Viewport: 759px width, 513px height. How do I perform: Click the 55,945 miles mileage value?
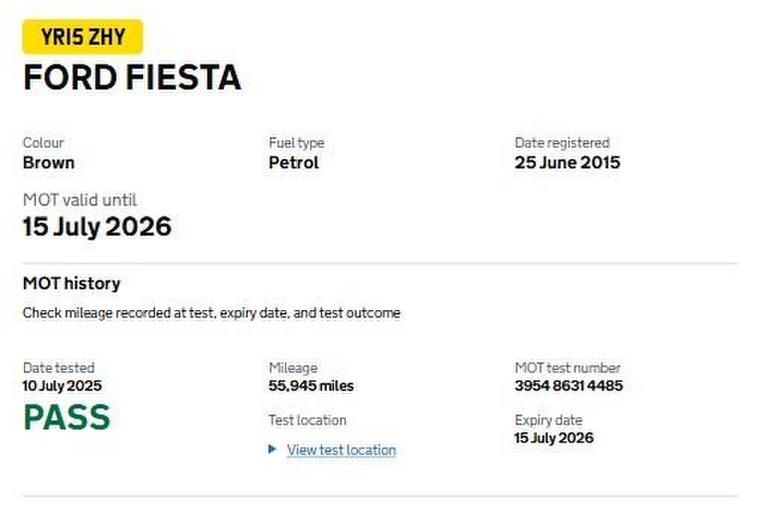(311, 386)
